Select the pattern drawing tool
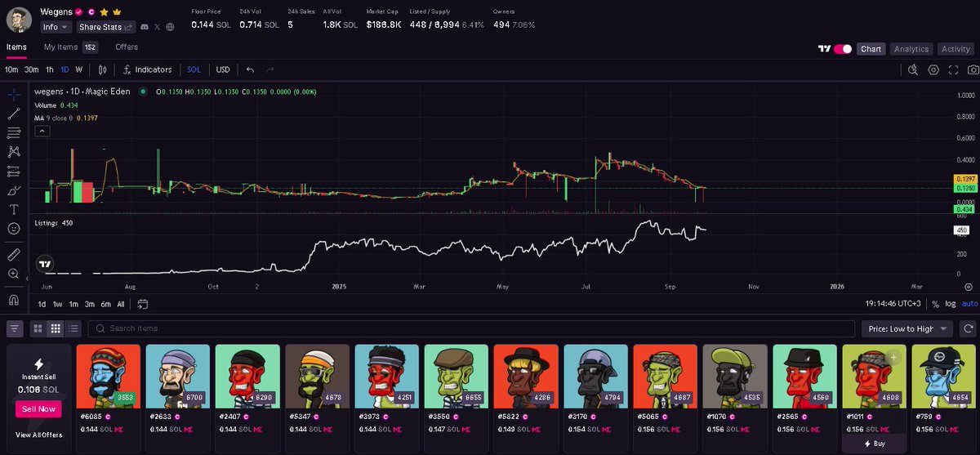The width and height of the screenshot is (980, 455). click(14, 151)
